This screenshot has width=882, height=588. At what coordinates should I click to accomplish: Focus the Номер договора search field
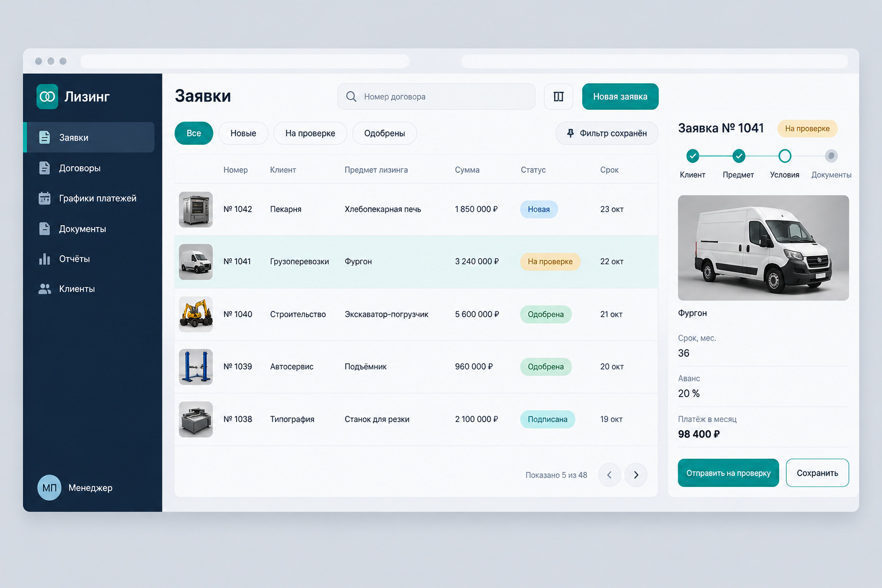[x=436, y=96]
